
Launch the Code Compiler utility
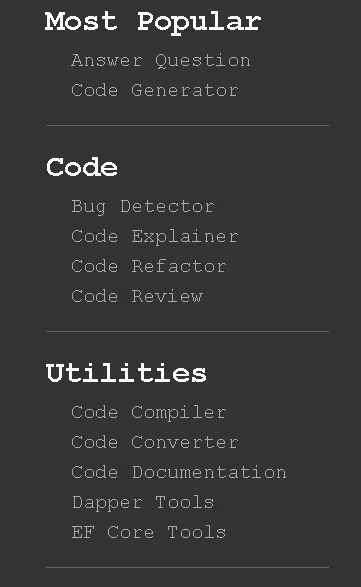(x=149, y=413)
